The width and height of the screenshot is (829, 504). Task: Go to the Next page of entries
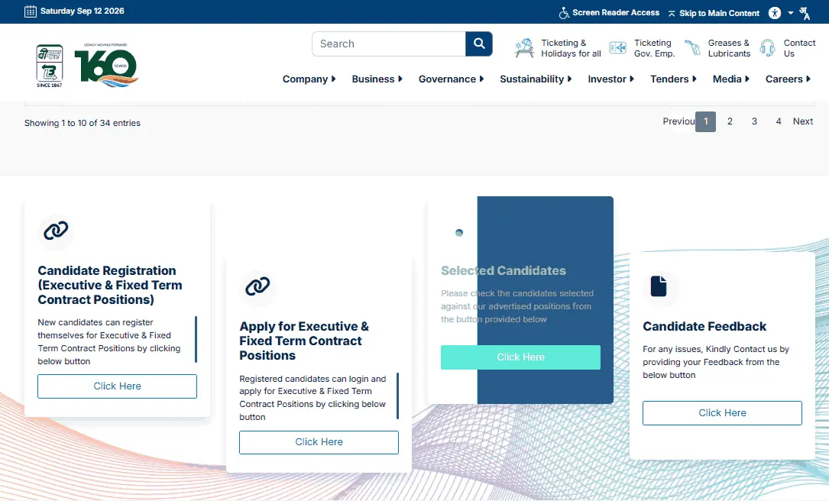click(802, 121)
